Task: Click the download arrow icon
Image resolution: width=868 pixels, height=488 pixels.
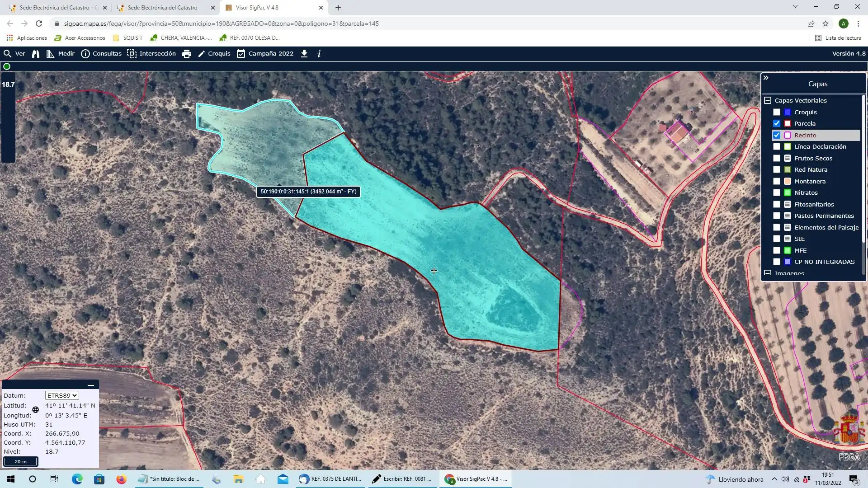Action: tap(304, 54)
